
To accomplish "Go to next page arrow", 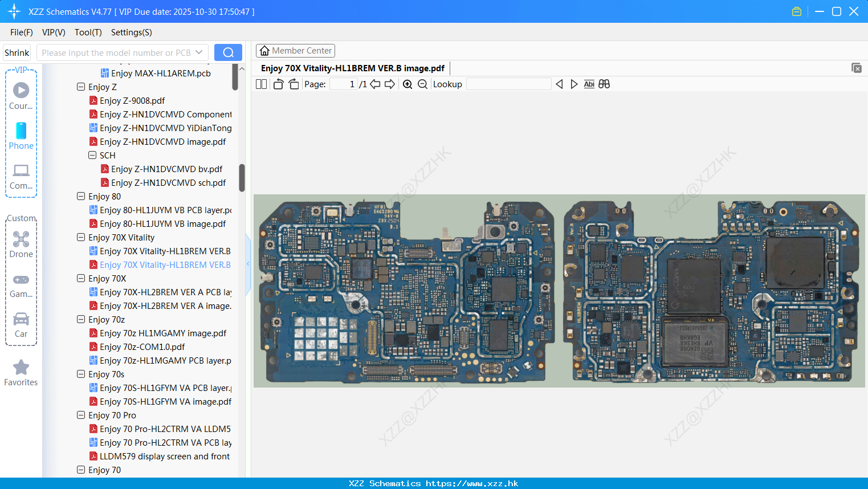I will click(x=390, y=84).
